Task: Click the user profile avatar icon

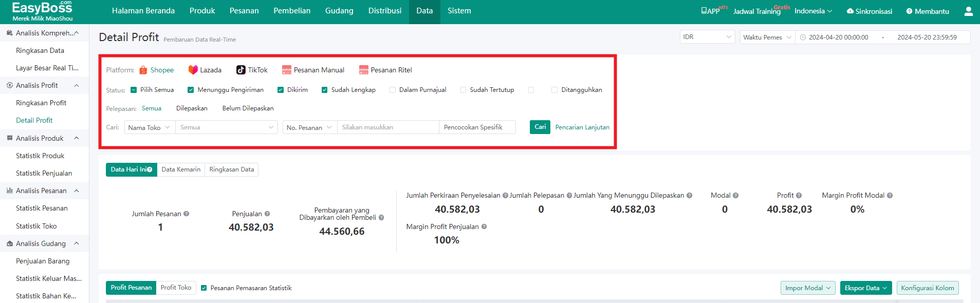Action: (x=968, y=11)
